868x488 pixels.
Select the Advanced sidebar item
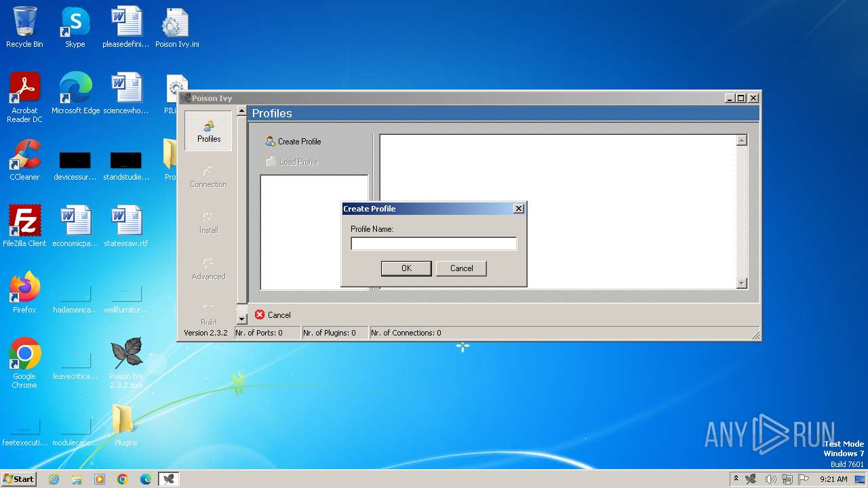coord(208,270)
